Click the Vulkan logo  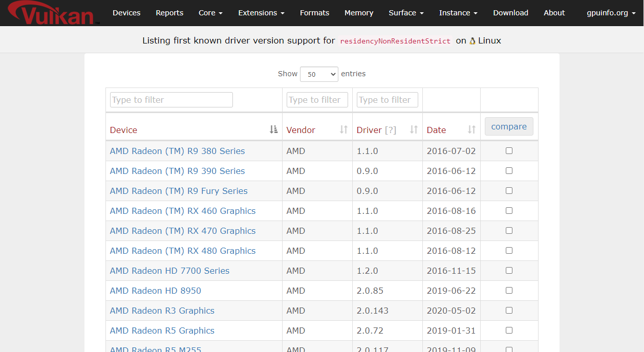(54, 13)
